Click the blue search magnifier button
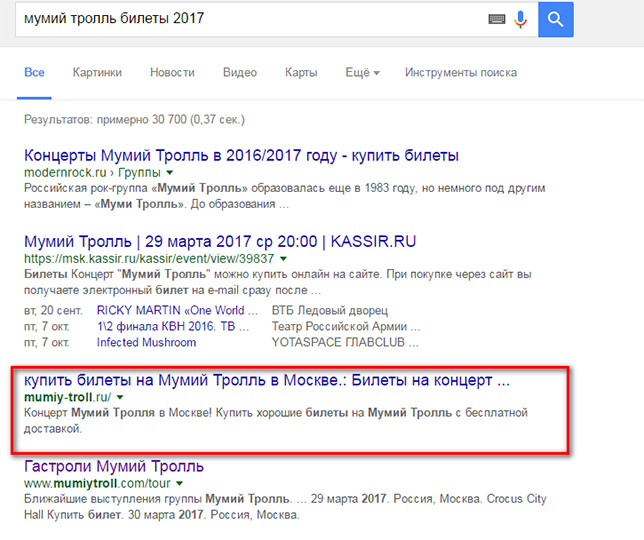The height and width of the screenshot is (540, 644). tap(556, 19)
